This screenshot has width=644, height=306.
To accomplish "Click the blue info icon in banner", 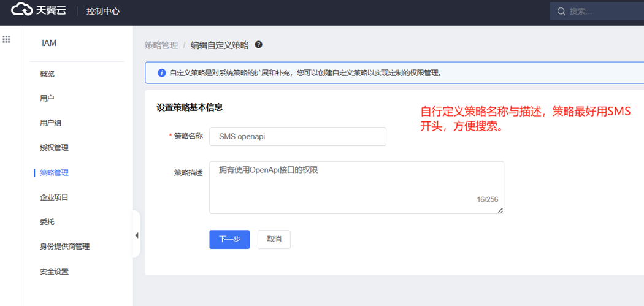I will [162, 72].
